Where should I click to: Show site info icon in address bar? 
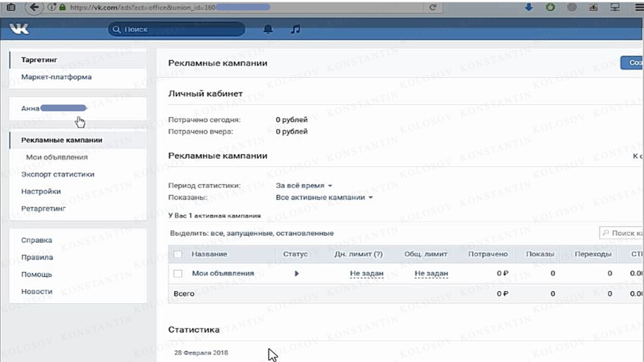pos(51,7)
